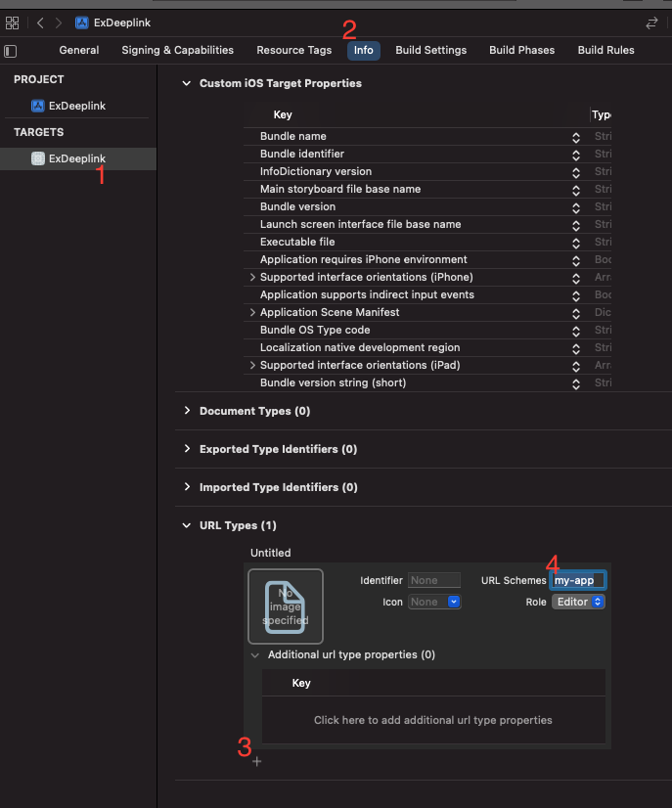The image size is (672, 808).
Task: Open the Role Editor popup
Action: point(578,602)
